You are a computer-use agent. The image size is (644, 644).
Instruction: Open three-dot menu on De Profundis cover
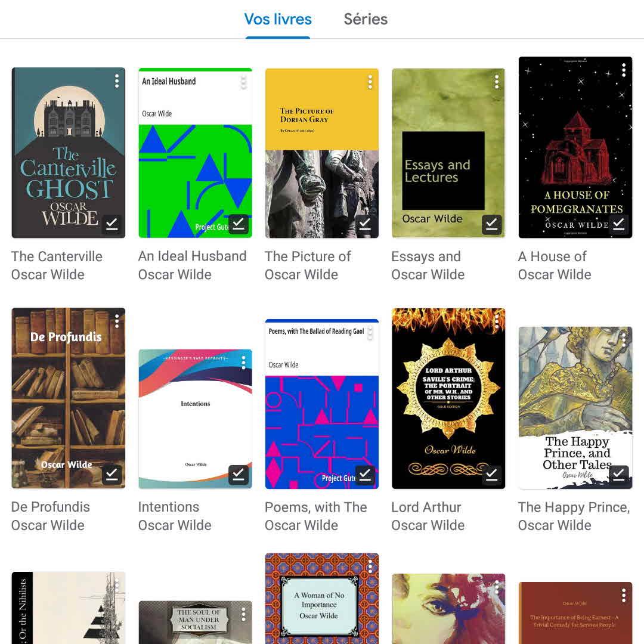[x=117, y=321]
